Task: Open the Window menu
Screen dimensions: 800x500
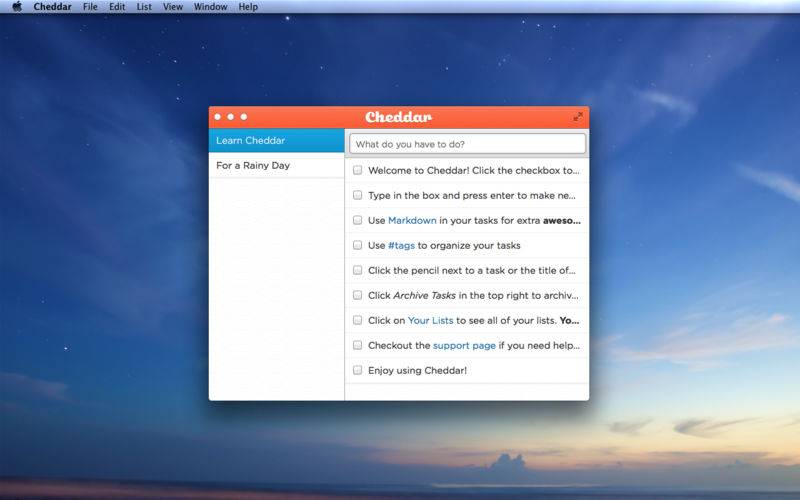Action: (210, 7)
